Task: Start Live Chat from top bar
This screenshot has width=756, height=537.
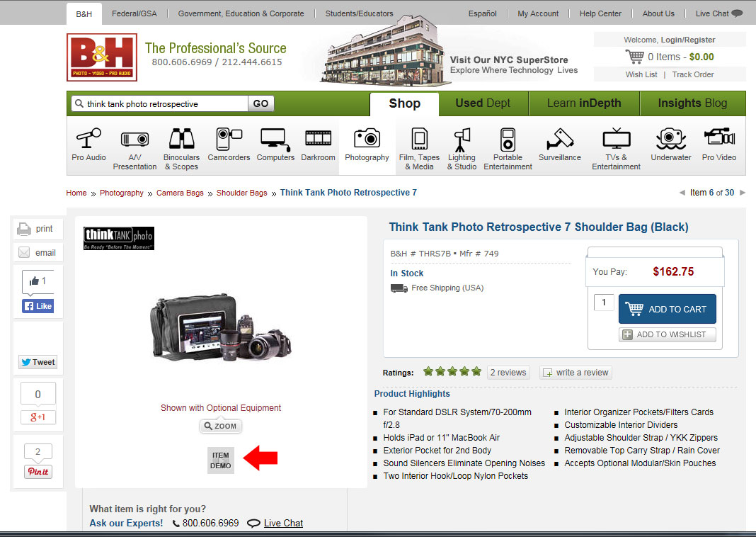Action: click(x=719, y=13)
